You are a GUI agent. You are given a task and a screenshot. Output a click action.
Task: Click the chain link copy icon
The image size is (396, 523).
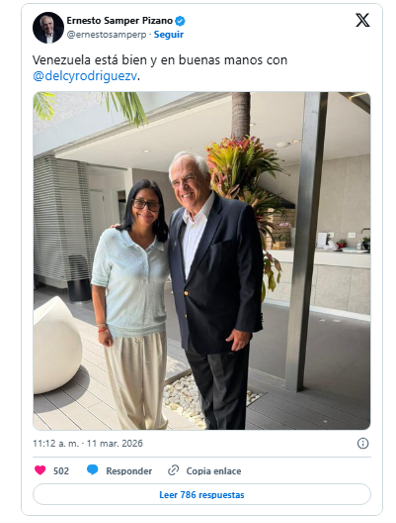(173, 471)
